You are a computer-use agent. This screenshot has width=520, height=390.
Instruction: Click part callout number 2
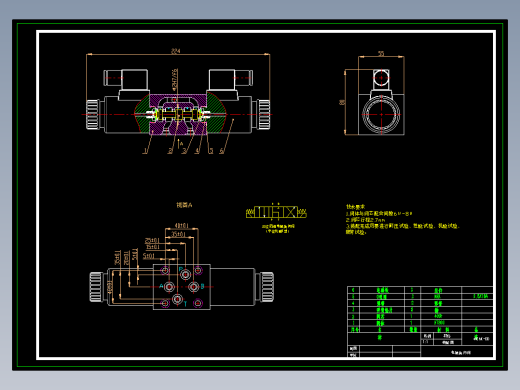click(170, 151)
